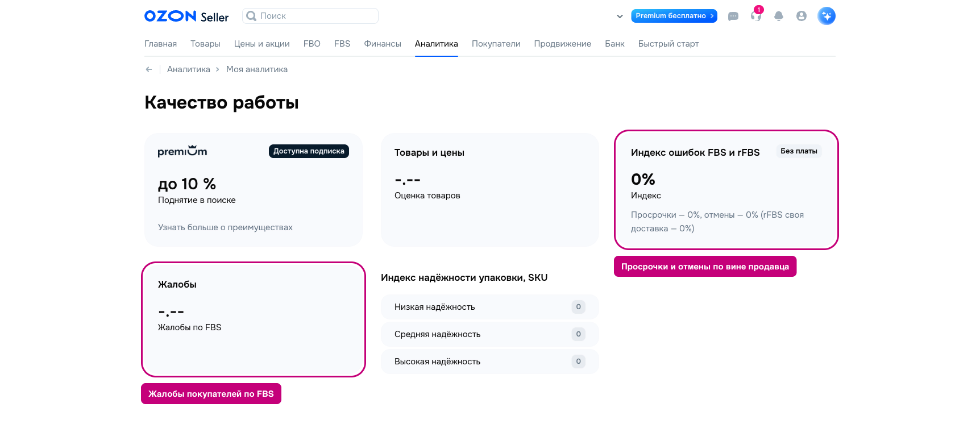Click the back arrow in breadcrumbs
The width and height of the screenshot is (980, 432).
tap(149, 69)
